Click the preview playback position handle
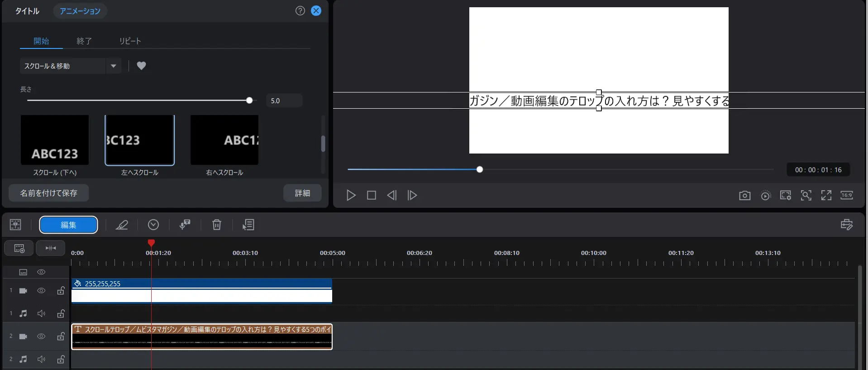Image resolution: width=868 pixels, height=370 pixels. coord(480,169)
